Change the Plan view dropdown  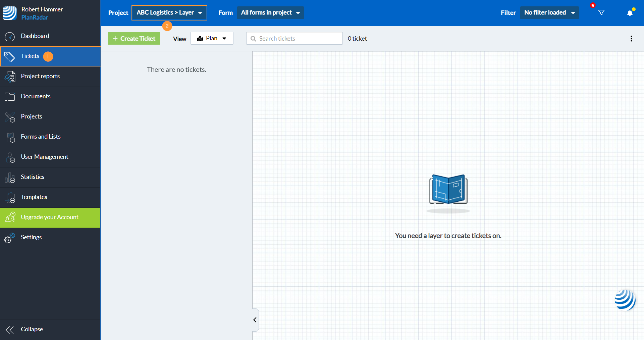[x=212, y=39]
